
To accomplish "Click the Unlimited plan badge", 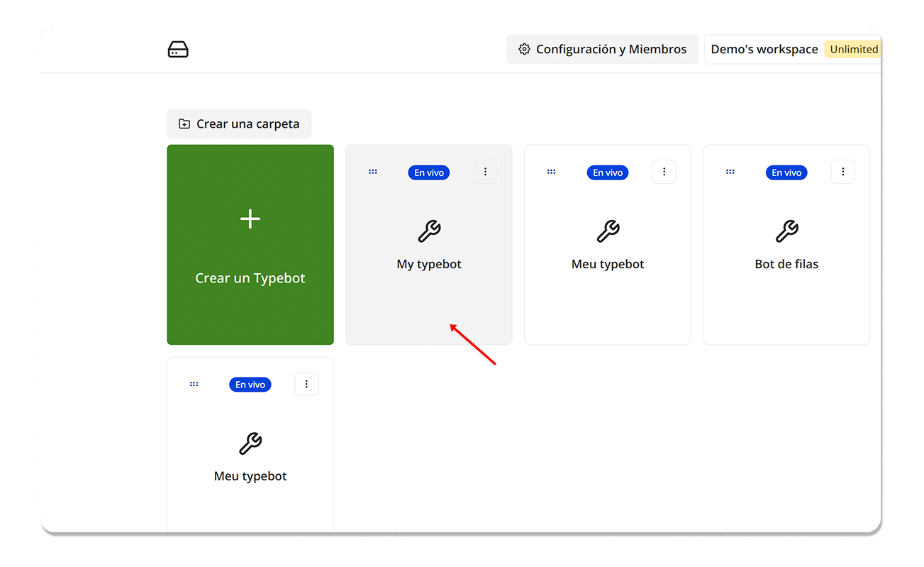I will 853,50.
